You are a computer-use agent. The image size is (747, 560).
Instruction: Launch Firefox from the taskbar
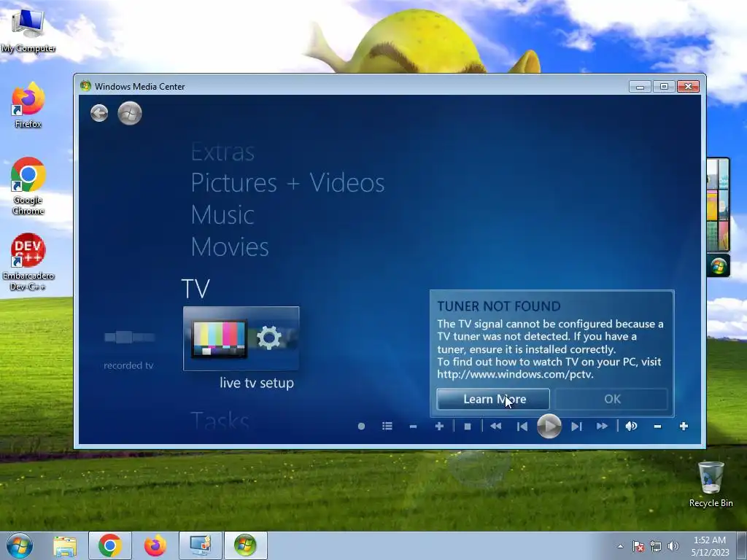[x=155, y=545]
